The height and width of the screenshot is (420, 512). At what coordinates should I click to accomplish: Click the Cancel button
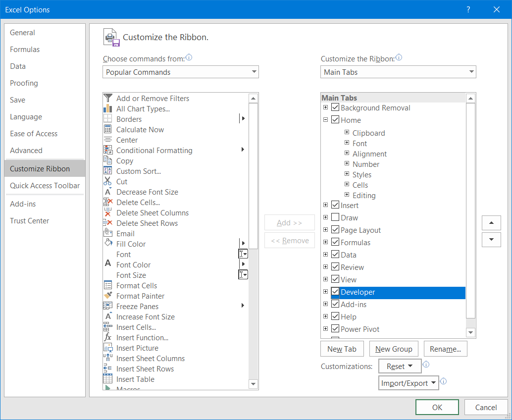coord(486,407)
